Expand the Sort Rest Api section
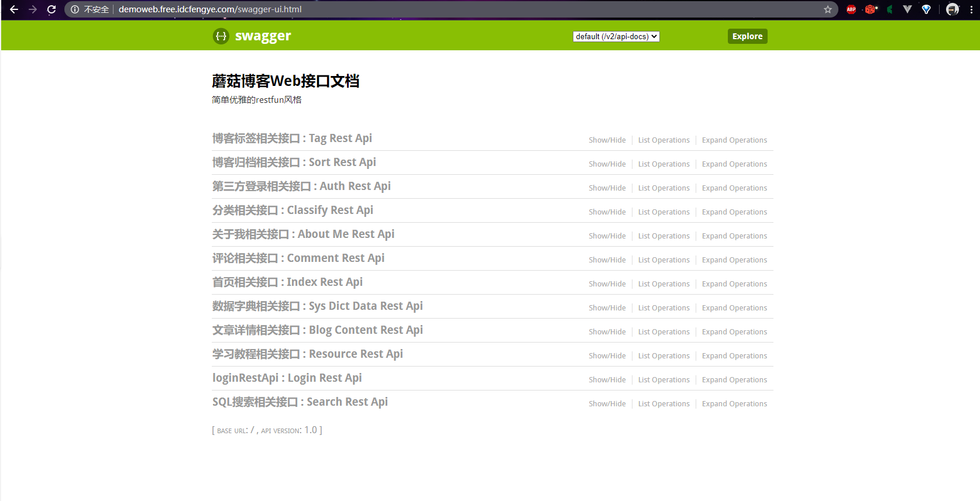 pyautogui.click(x=294, y=163)
